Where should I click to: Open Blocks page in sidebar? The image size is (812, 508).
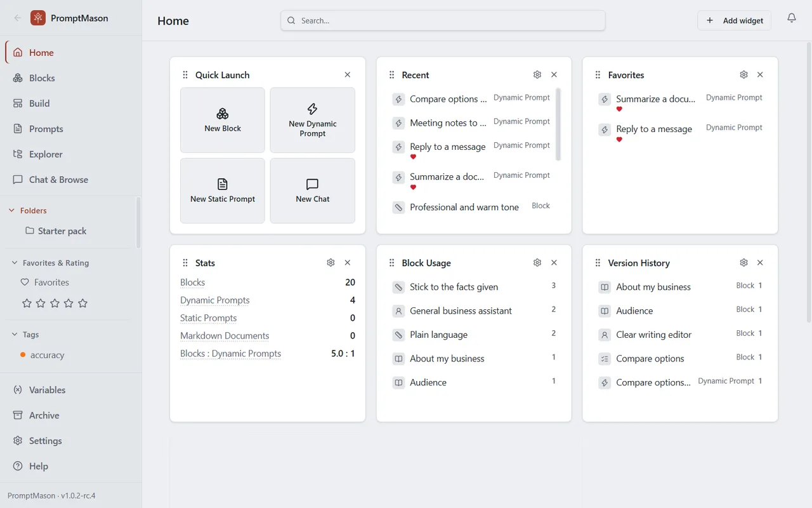click(70, 78)
